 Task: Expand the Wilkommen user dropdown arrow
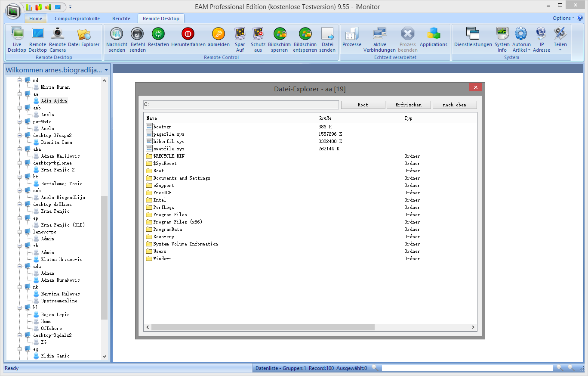pyautogui.click(x=106, y=70)
